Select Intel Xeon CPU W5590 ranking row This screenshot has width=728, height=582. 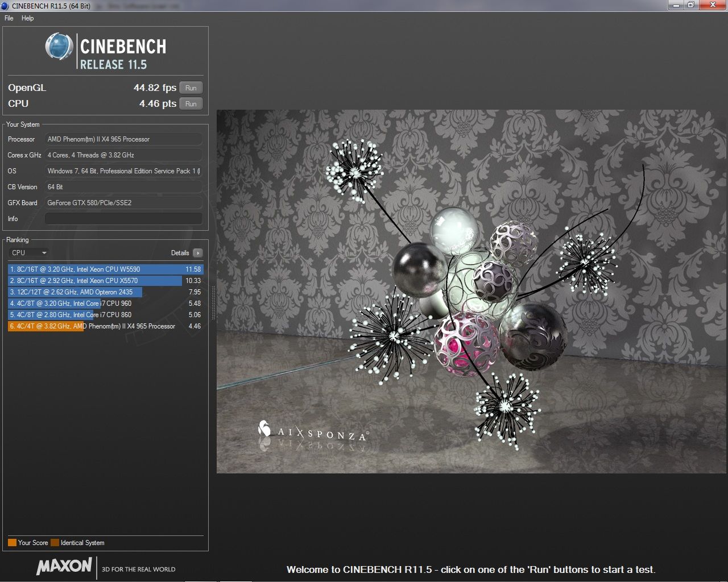tap(106, 269)
